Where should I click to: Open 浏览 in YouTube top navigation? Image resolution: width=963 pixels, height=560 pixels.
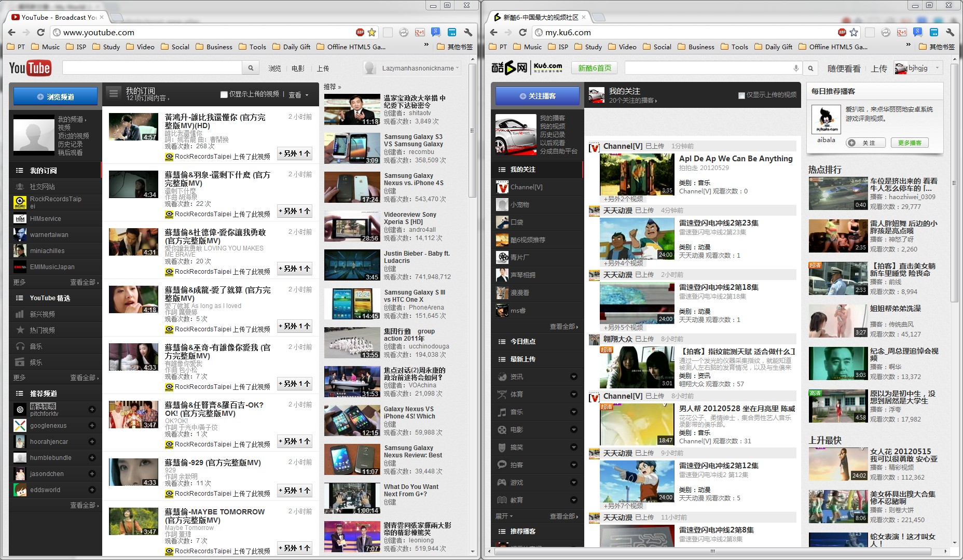(274, 68)
